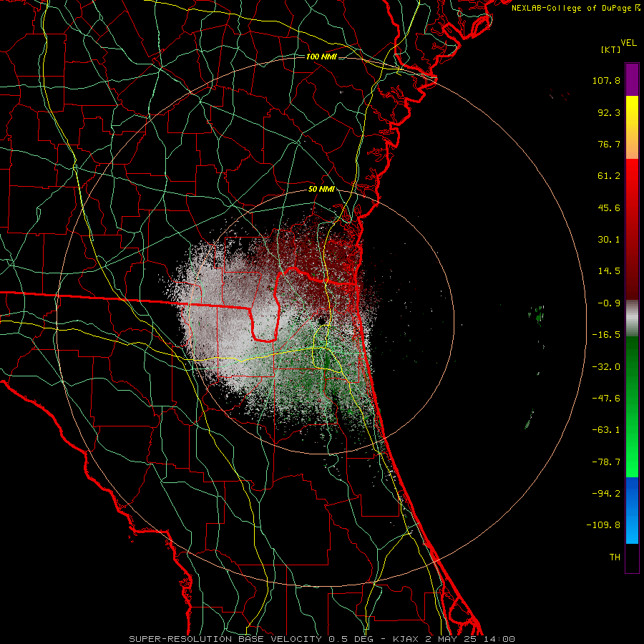Screen dimensions: 644x644
Task: Click the 45.6 velocity scale value
Action: tap(609, 208)
